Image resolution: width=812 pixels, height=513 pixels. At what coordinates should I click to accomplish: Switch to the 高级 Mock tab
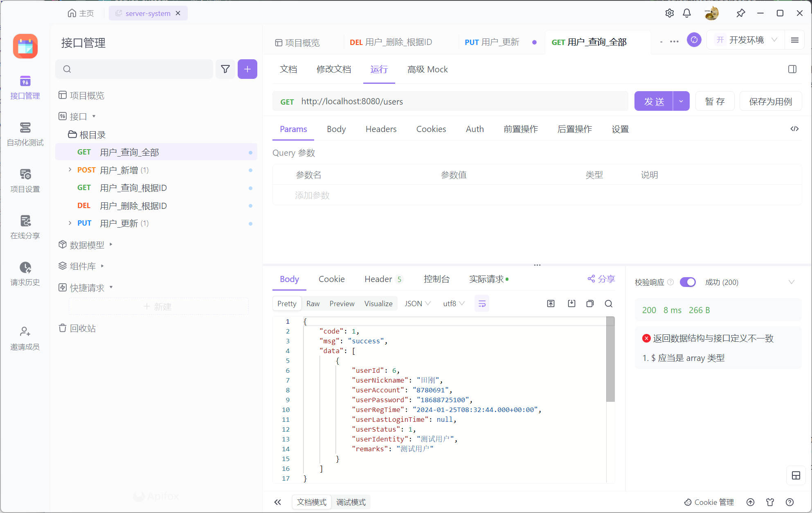click(427, 69)
